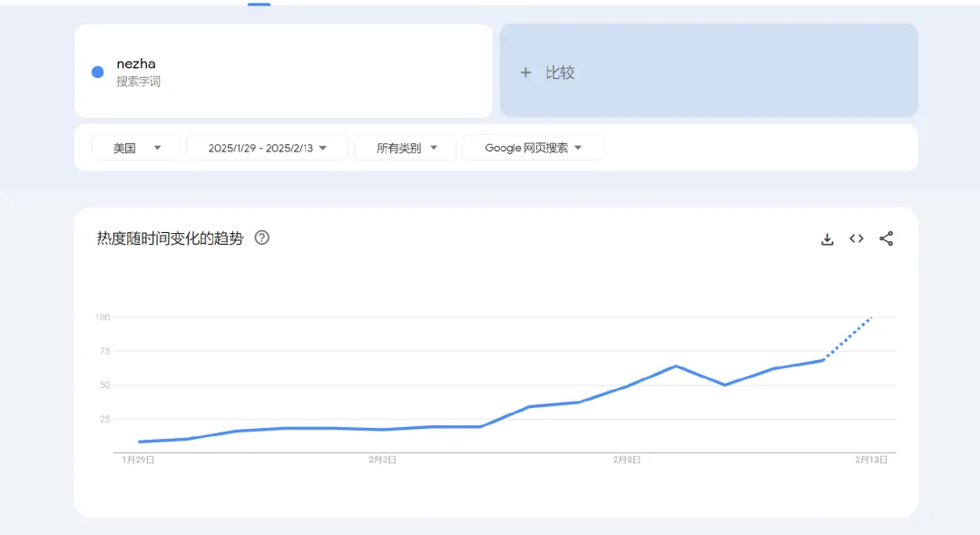
Task: Click the 100 value on y-axis
Action: 103,317
